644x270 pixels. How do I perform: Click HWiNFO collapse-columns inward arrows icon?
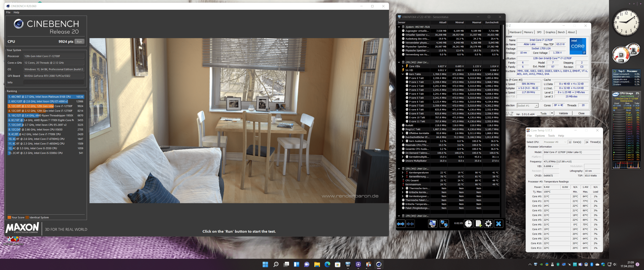pos(410,224)
